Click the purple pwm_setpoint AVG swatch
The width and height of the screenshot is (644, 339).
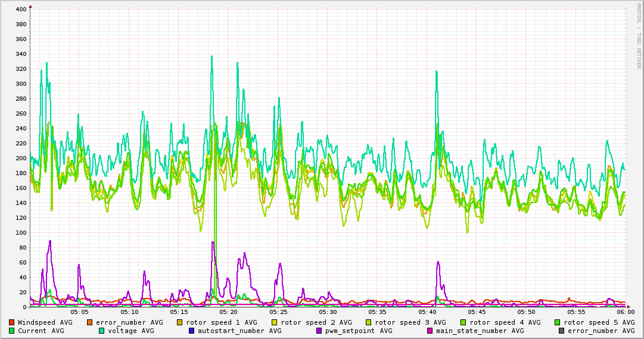click(x=319, y=331)
